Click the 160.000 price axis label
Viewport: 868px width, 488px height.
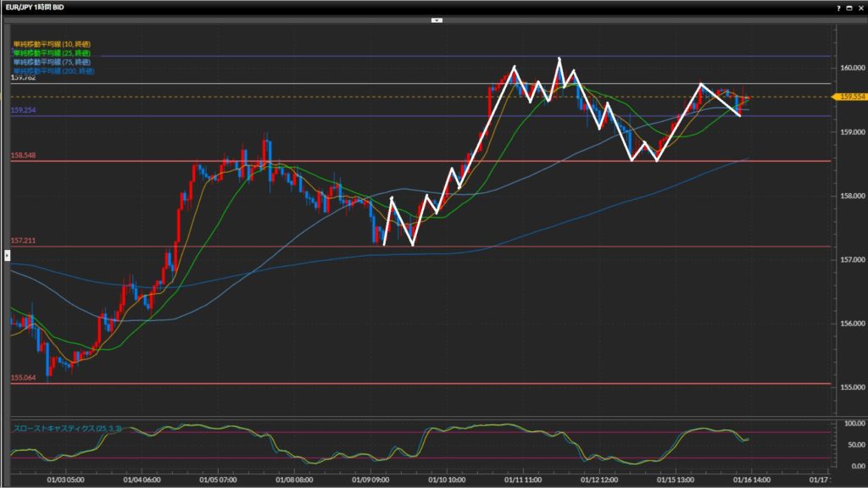849,68
